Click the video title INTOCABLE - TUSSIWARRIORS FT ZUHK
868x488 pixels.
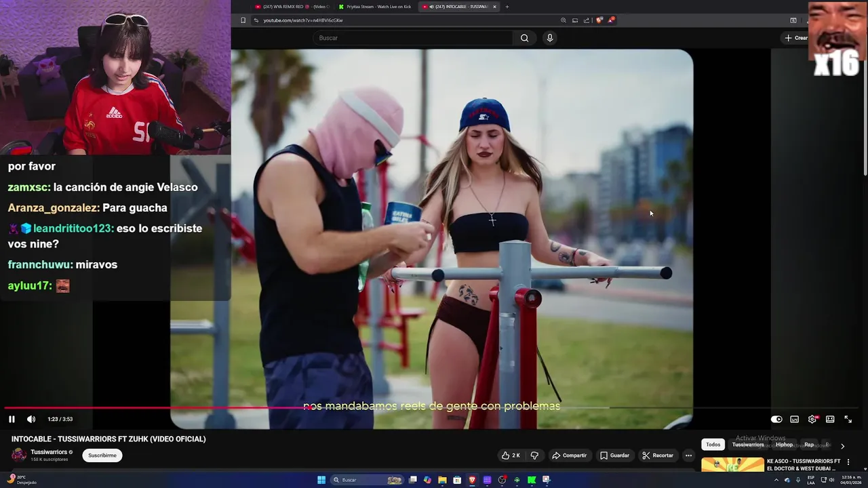click(108, 439)
